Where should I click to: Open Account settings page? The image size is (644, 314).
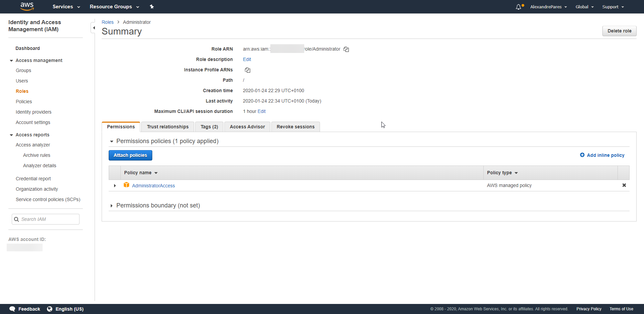point(33,122)
